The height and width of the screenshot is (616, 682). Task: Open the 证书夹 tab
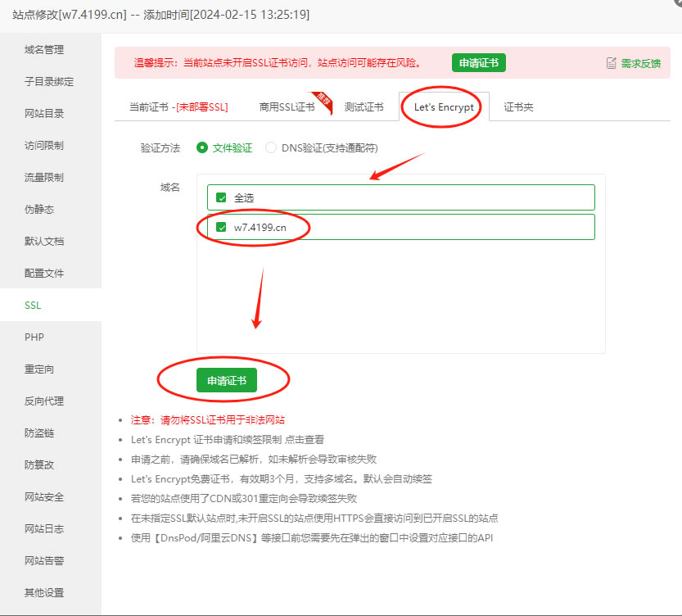[517, 106]
